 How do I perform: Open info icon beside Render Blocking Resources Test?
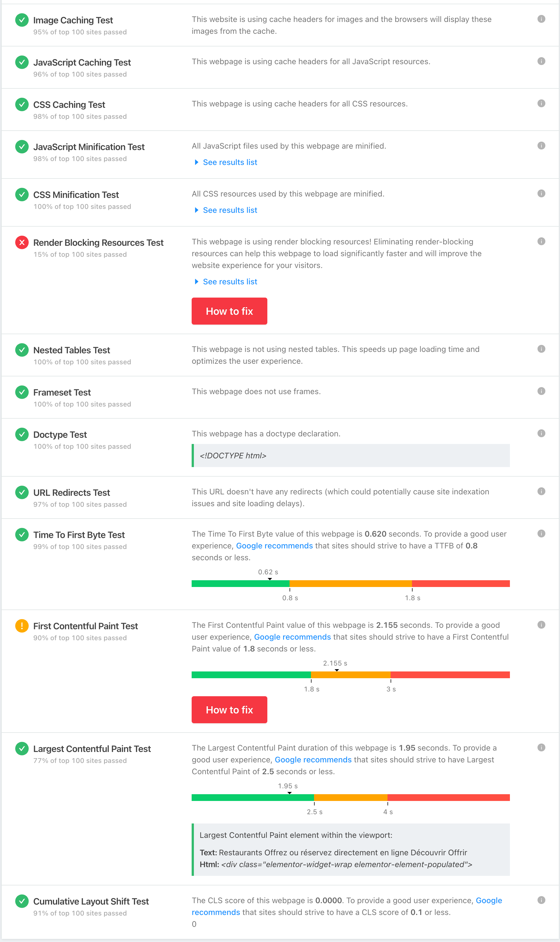point(541,241)
